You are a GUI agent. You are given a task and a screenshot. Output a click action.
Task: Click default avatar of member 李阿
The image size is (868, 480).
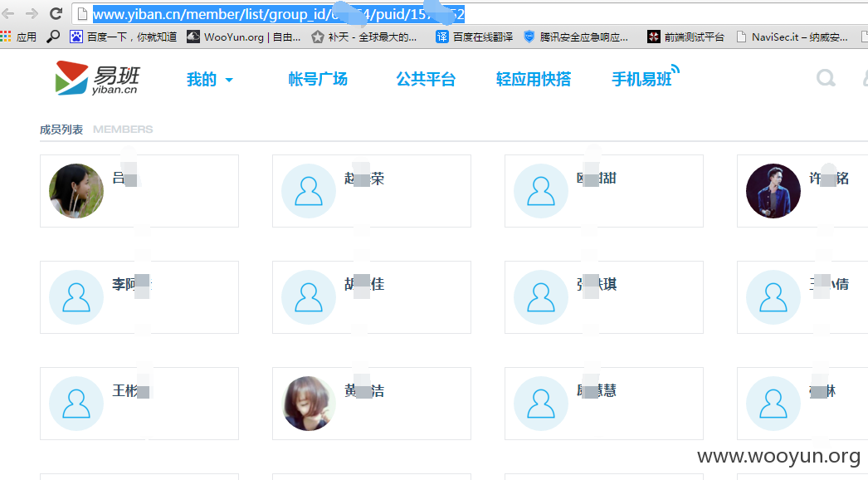pos(76,297)
